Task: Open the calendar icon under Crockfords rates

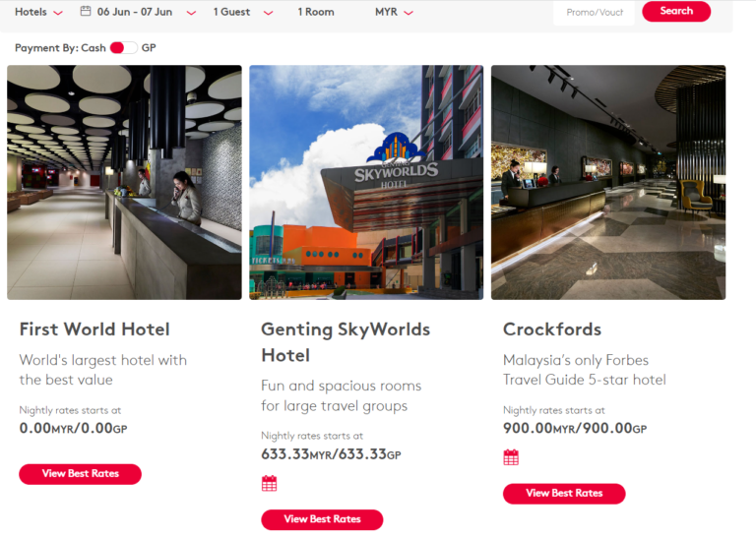Action: click(x=511, y=457)
